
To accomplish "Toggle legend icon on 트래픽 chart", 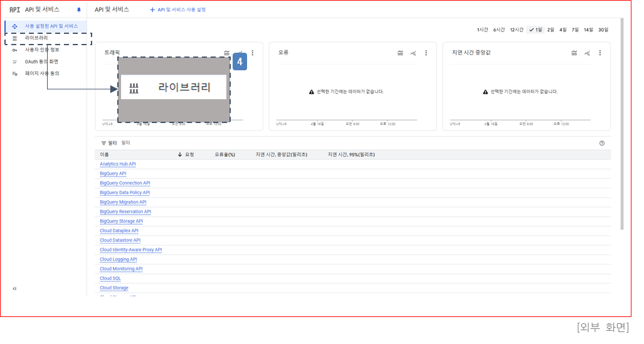I will pos(227,53).
